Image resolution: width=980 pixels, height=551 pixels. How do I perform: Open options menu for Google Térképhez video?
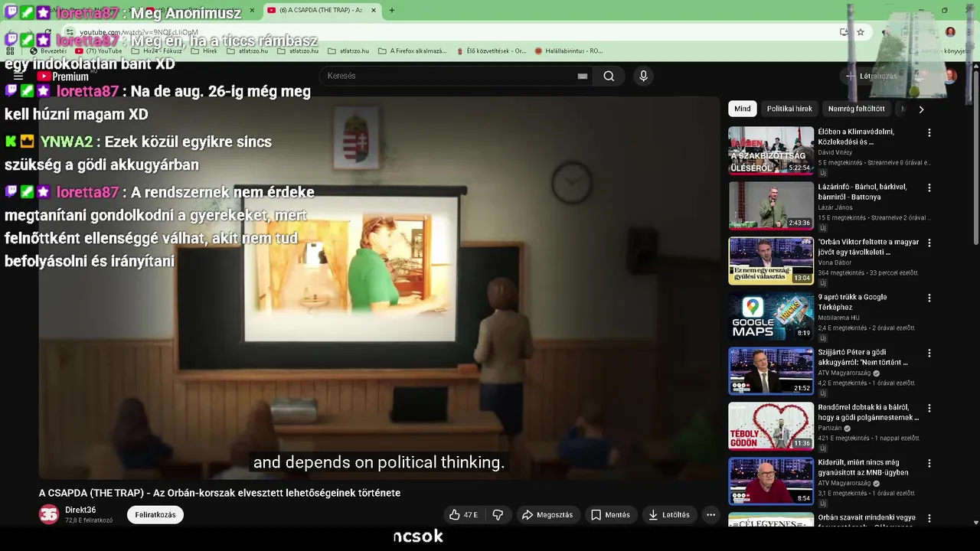[x=929, y=298]
